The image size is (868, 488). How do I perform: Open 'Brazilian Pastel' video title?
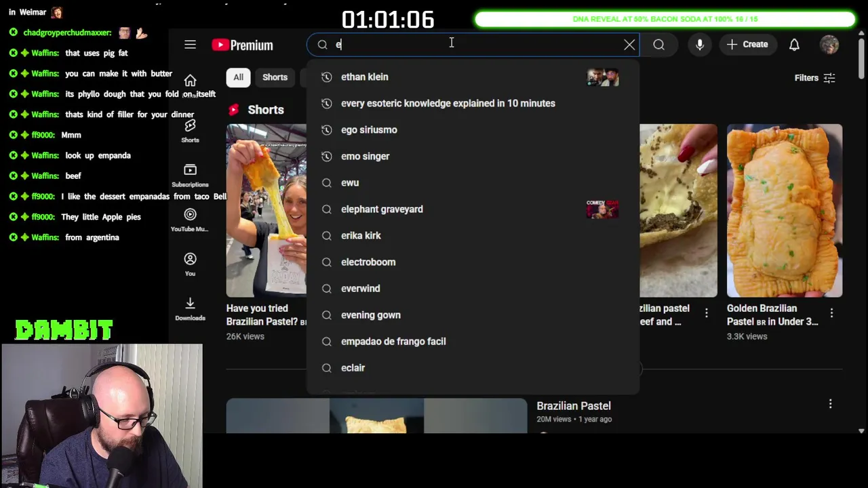(x=574, y=406)
